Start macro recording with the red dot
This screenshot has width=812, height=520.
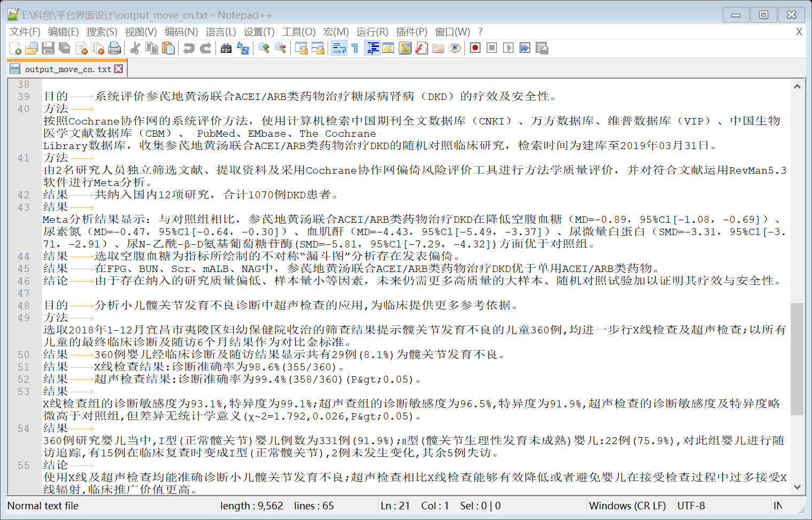[475, 48]
